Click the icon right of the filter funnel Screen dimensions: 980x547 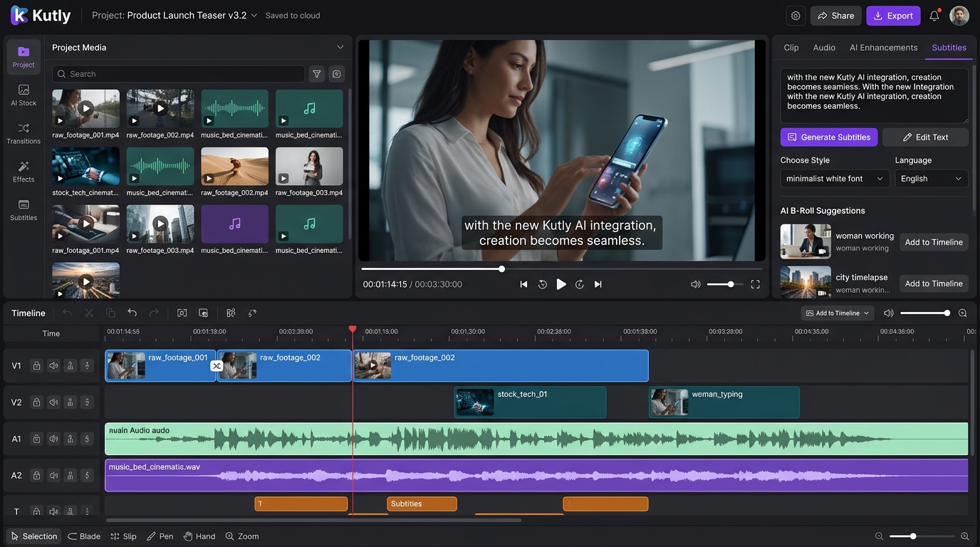tap(337, 74)
